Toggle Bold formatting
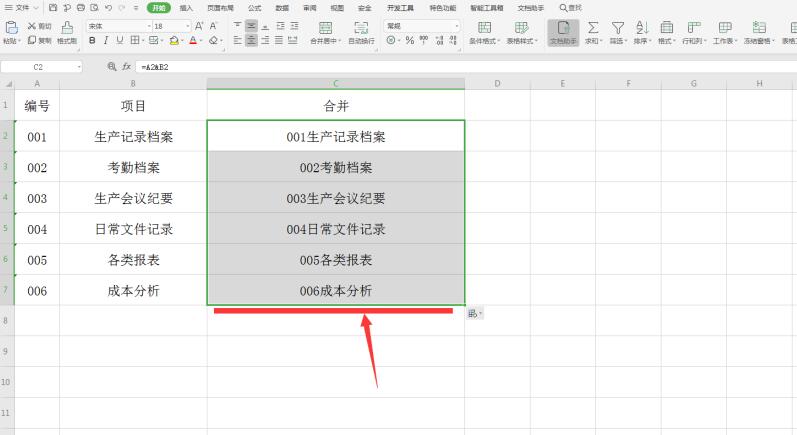This screenshot has height=435, width=797. click(92, 40)
